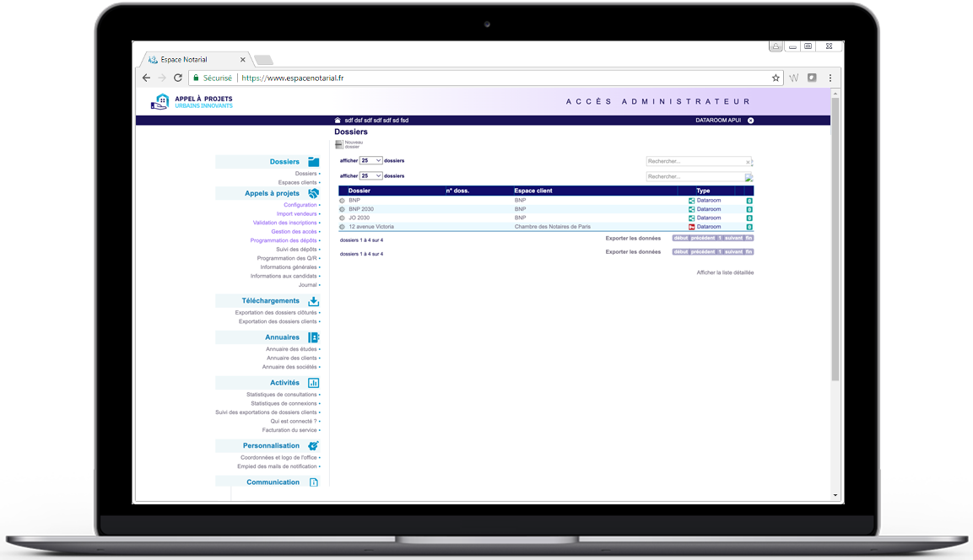Screen dimensions: 973x560
Task: Open Configuration under Appels à projets
Action: point(300,205)
